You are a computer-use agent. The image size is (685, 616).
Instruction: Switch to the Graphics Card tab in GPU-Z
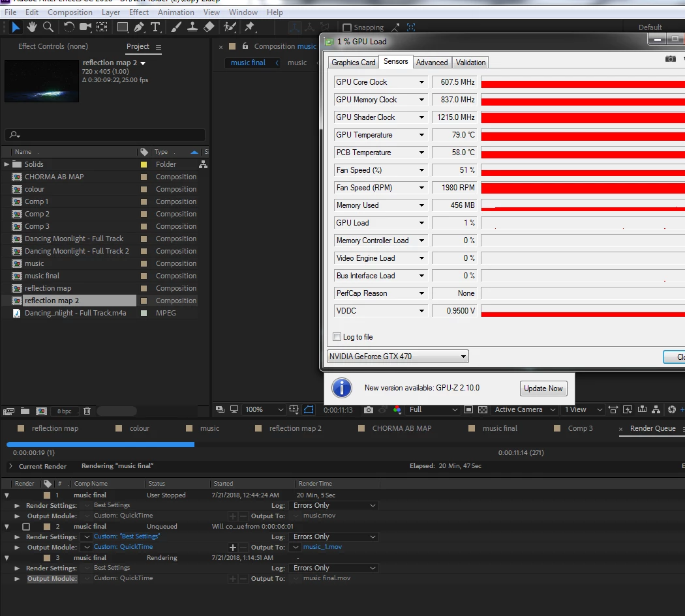point(353,63)
